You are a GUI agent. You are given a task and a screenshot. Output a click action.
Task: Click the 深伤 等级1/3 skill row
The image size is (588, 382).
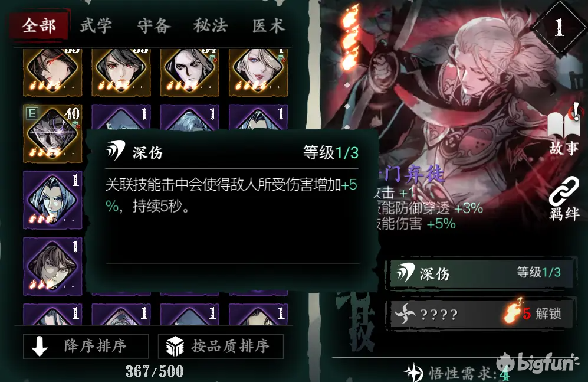coord(481,273)
